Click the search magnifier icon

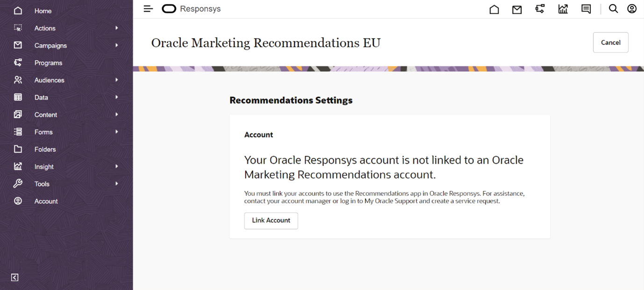(x=613, y=9)
